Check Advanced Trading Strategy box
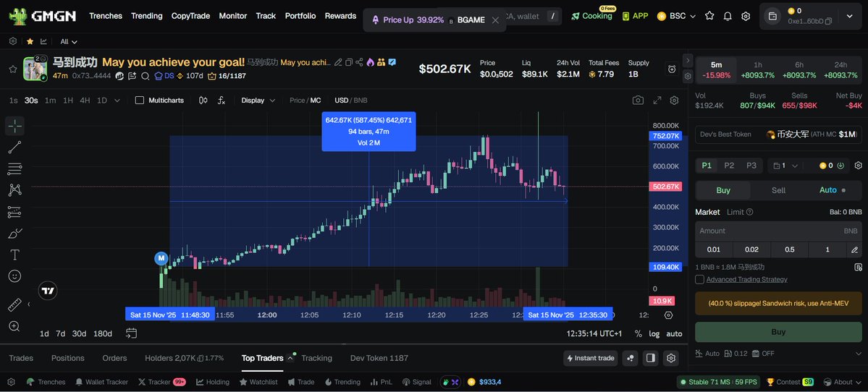The height and width of the screenshot is (392, 868). (700, 279)
